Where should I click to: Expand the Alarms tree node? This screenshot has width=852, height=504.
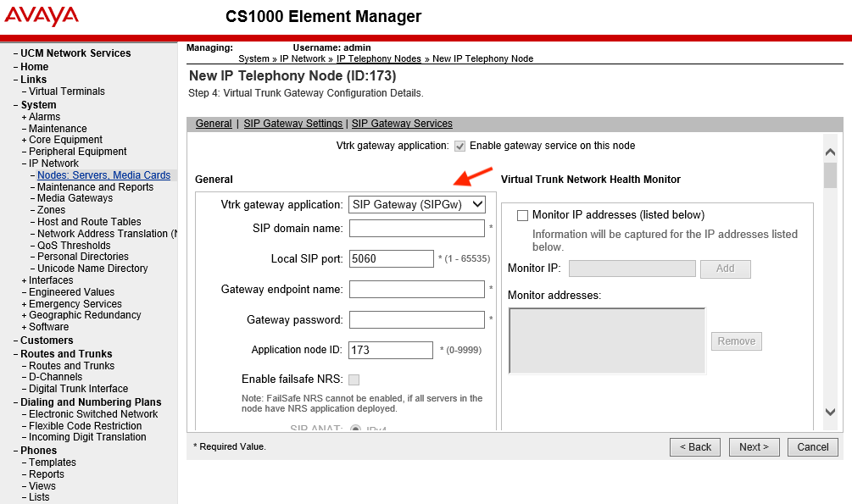[24, 117]
